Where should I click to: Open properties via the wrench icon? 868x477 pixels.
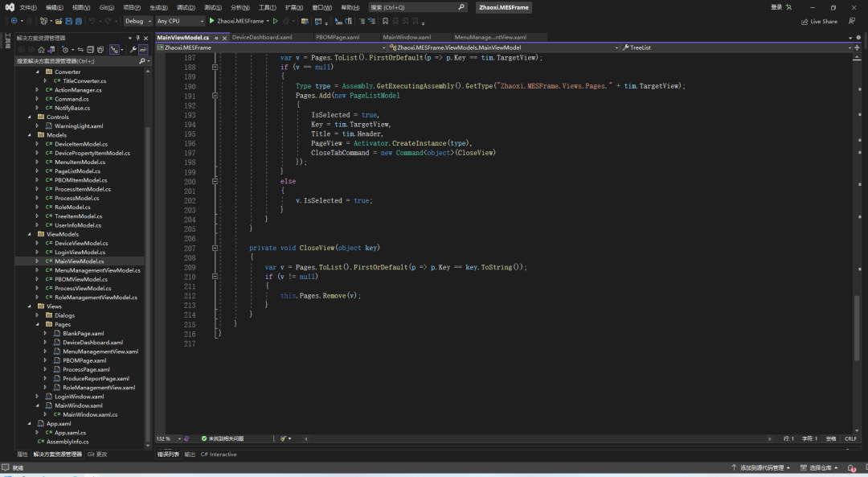point(133,49)
